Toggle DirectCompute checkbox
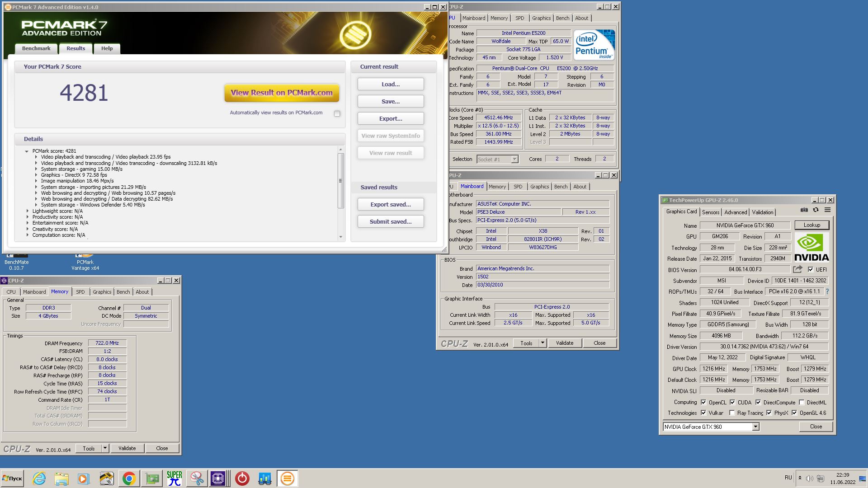The height and width of the screenshot is (488, 868). pyautogui.click(x=758, y=402)
